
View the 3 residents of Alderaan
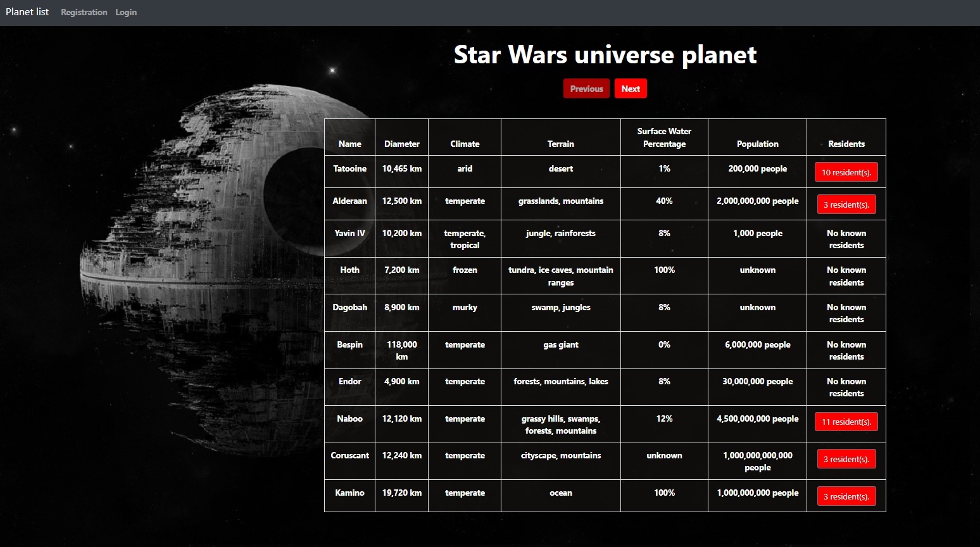tap(846, 204)
